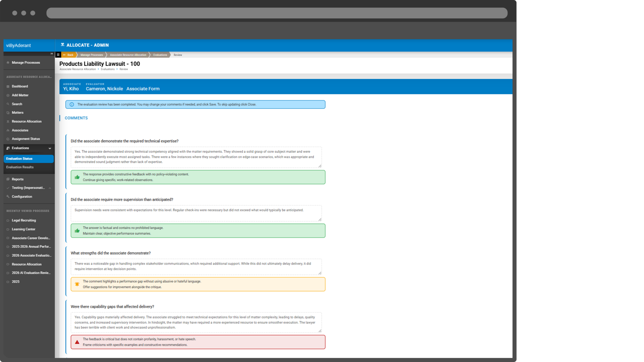644x362 pixels.
Task: Collapse the Evaluations menu chevron
Action: tap(50, 148)
